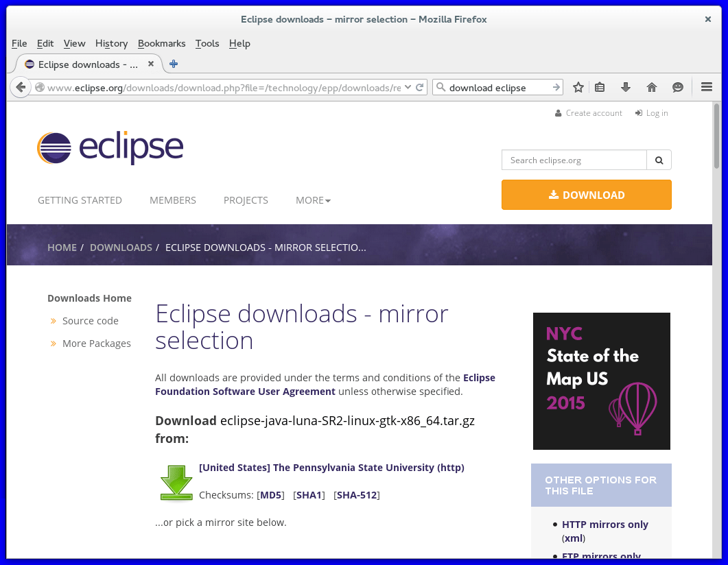Click HTTP mirrors only link
This screenshot has width=728, height=565.
[605, 524]
